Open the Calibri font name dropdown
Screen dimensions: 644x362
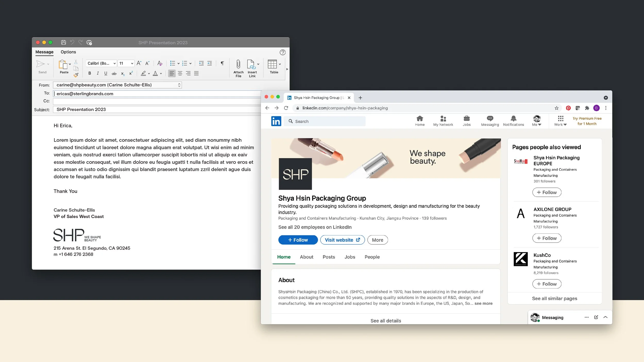[101, 63]
